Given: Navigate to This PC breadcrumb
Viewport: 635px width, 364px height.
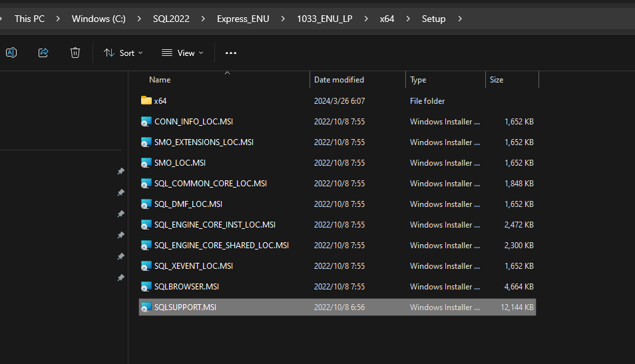Looking at the screenshot, I should pos(29,19).
